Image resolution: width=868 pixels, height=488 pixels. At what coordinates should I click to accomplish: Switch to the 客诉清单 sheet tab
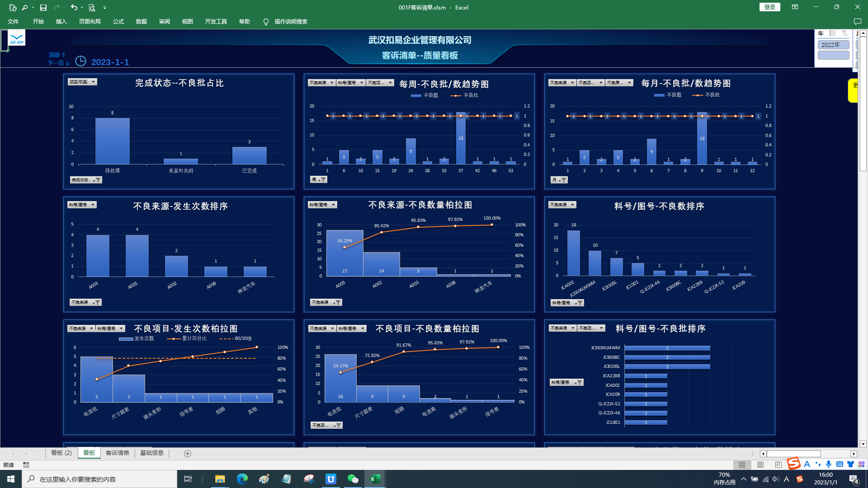118,453
